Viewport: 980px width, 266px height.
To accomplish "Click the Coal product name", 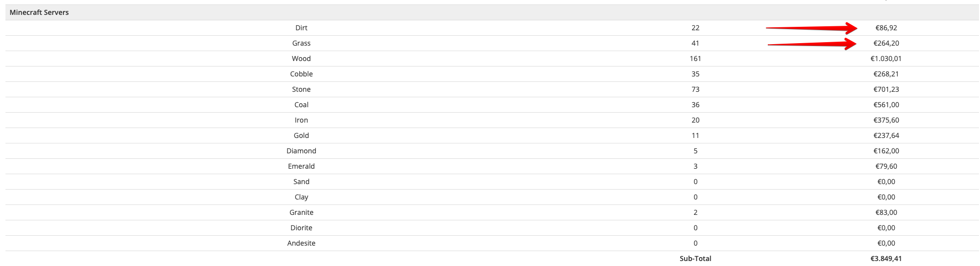I will coord(301,105).
